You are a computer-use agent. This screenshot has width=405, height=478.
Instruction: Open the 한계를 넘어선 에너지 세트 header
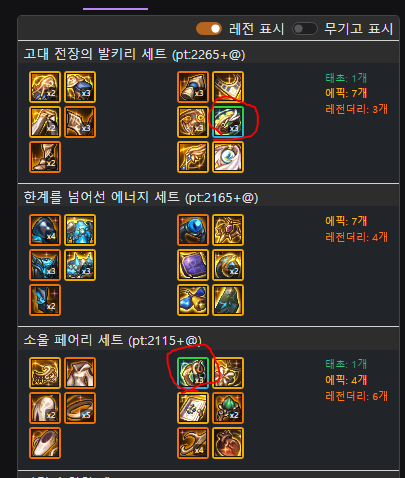pos(141,197)
